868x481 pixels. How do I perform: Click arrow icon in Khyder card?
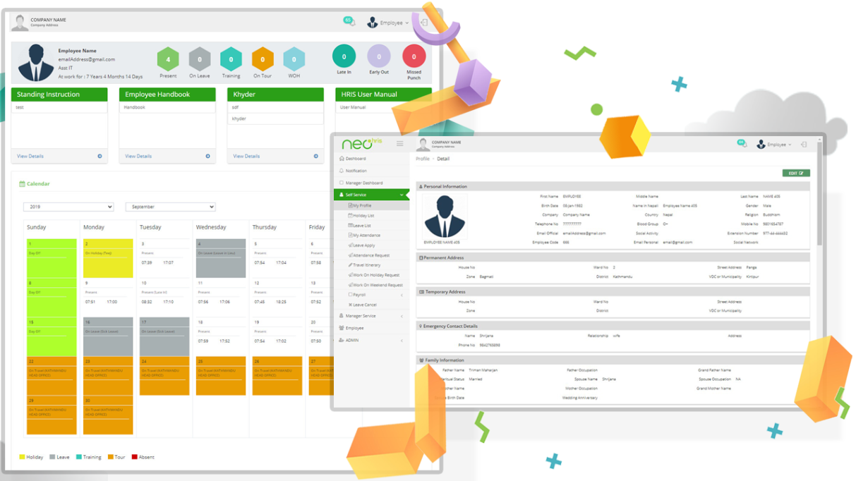(315, 156)
